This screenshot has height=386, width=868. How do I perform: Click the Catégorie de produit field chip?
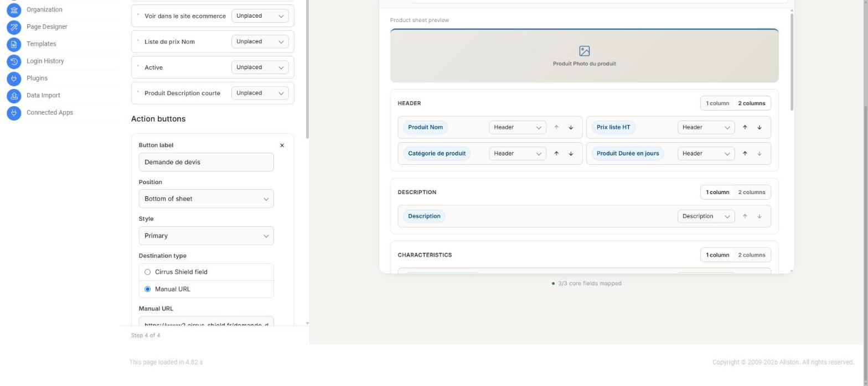point(437,153)
